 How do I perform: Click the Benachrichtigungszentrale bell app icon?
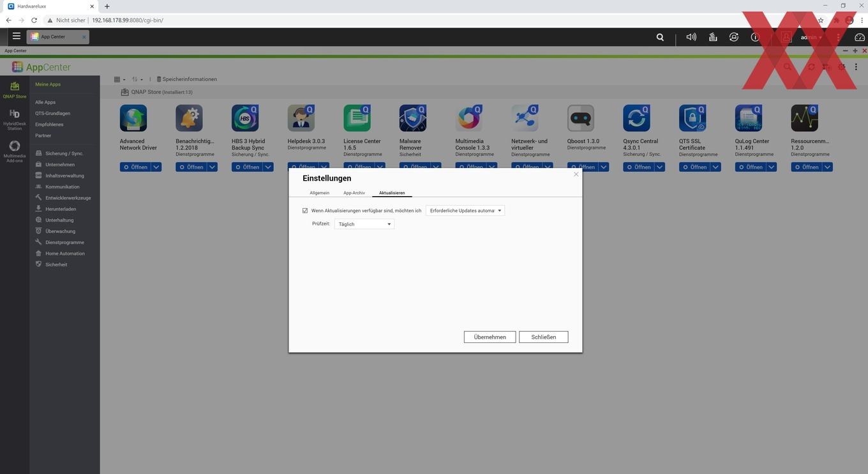point(189,118)
